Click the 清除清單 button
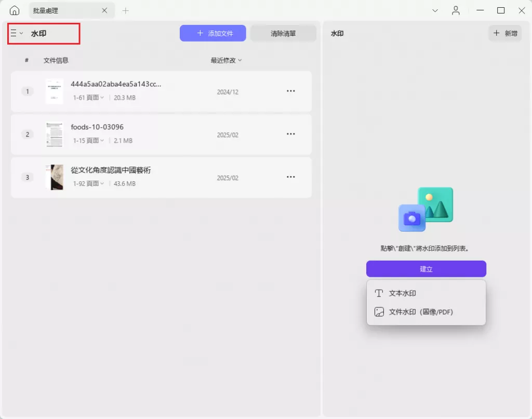The width and height of the screenshot is (532, 419). coord(283,33)
